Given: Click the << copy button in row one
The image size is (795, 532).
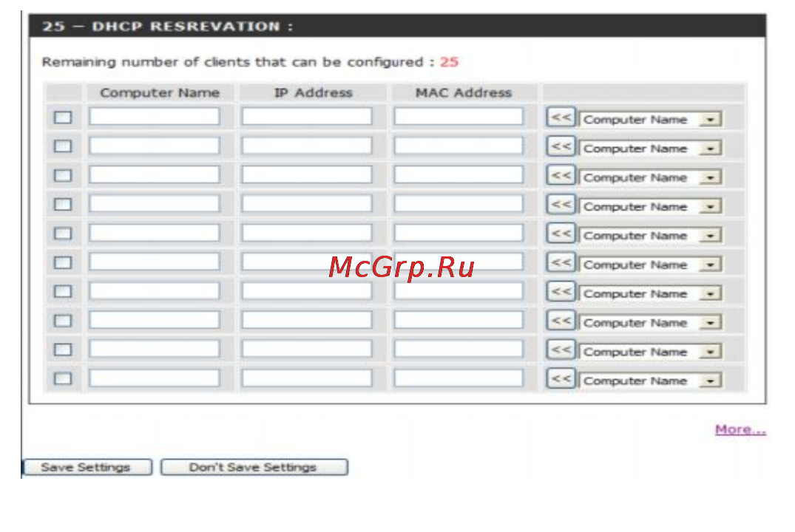Looking at the screenshot, I should (561, 117).
